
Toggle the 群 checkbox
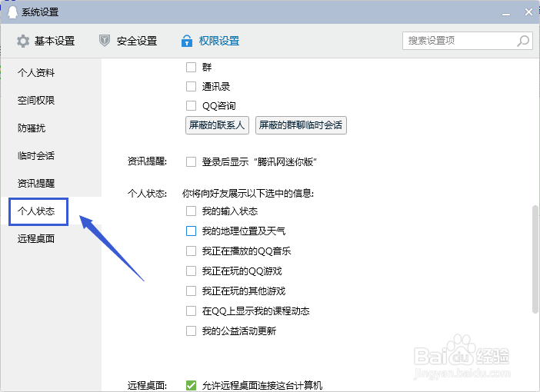(191, 67)
